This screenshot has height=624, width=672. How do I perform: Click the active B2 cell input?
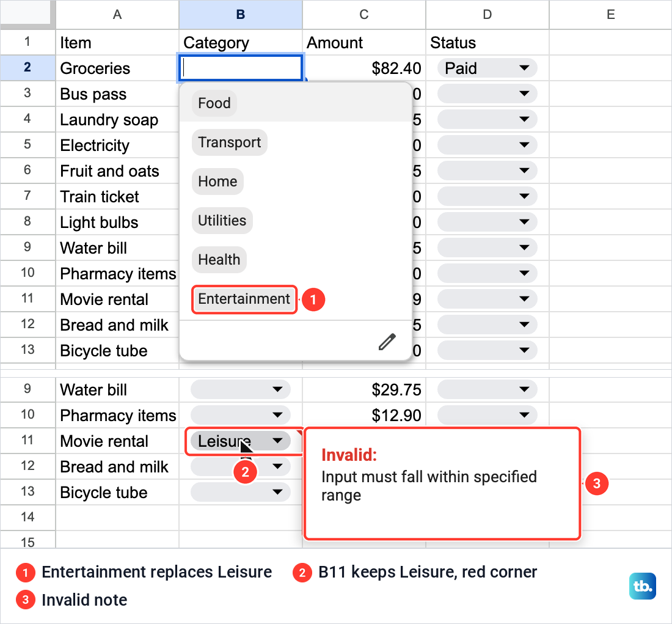[241, 68]
